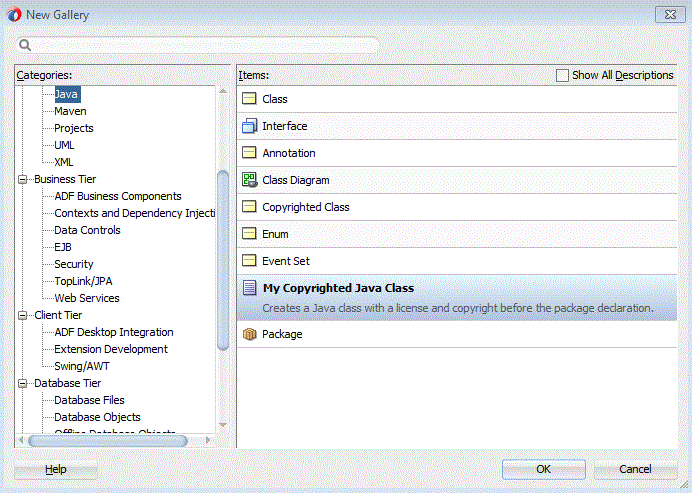Select the Swing/AWT category
This screenshot has width=692, height=493.
click(x=82, y=366)
